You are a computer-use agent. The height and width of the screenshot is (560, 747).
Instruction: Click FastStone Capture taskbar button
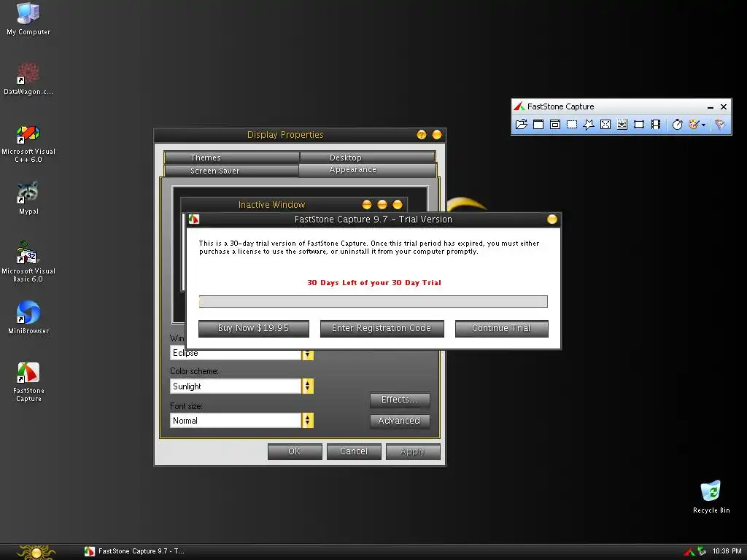[134, 551]
